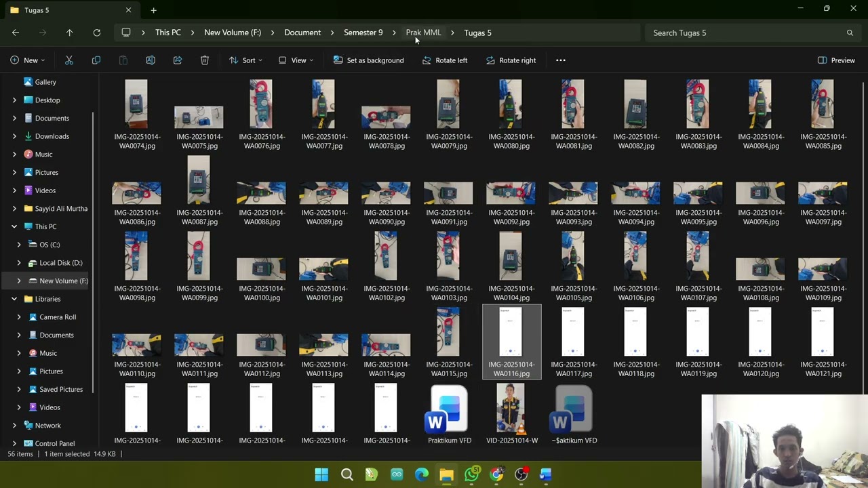The image size is (868, 488).
Task: Click the Delete trash icon
Action: pos(205,60)
